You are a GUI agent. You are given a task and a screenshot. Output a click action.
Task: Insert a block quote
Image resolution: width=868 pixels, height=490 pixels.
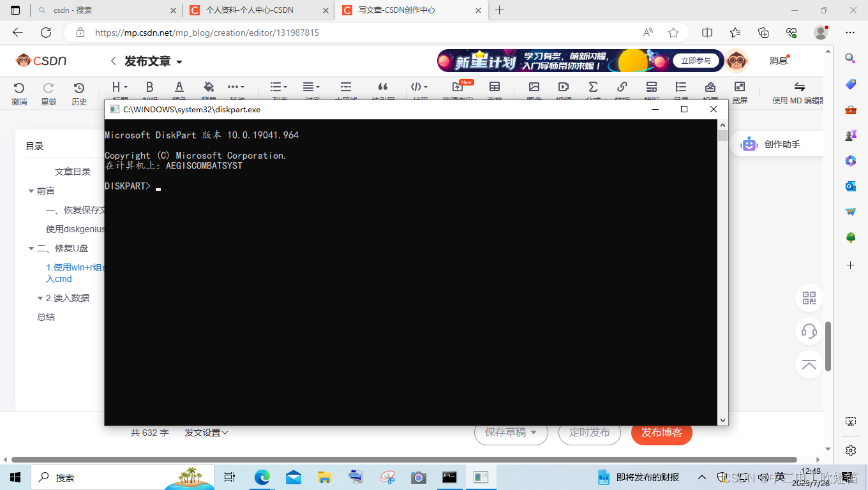[383, 87]
